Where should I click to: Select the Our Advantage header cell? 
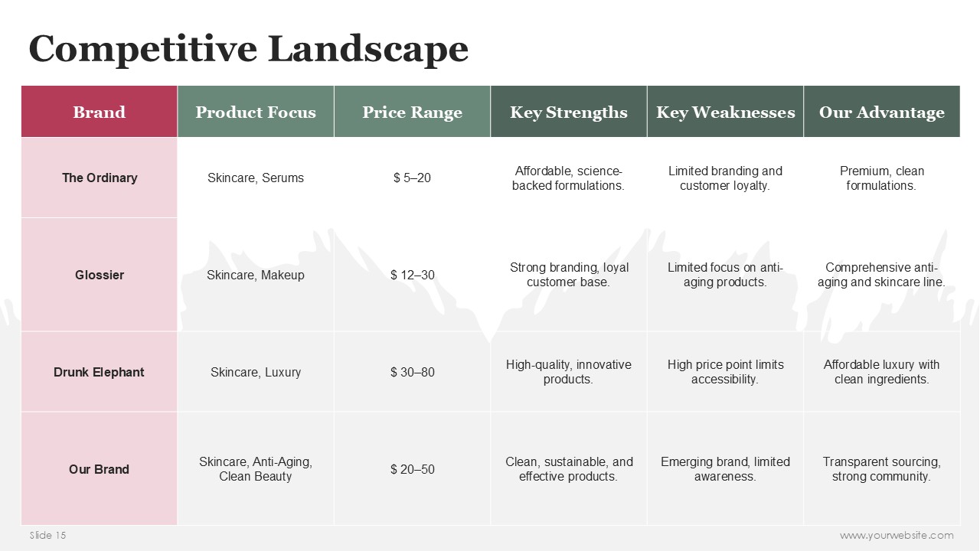pos(882,112)
